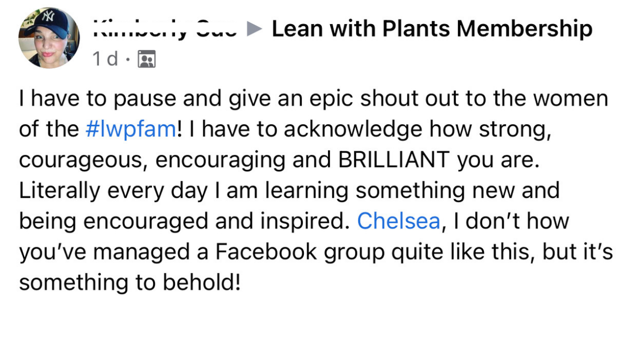Click the NY logo on the cap in the avatar
Screen dimensions: 644x362
pos(48,17)
